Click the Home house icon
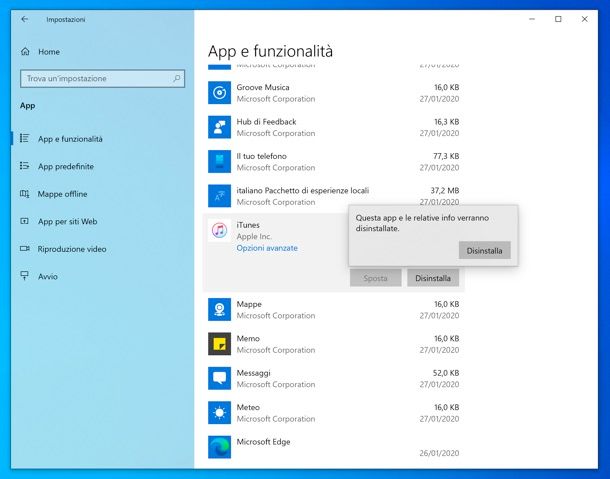Image resolution: width=610 pixels, height=479 pixels. tap(25, 51)
